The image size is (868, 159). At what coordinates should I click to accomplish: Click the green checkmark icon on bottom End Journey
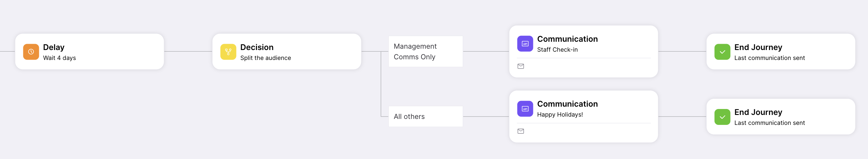click(722, 117)
